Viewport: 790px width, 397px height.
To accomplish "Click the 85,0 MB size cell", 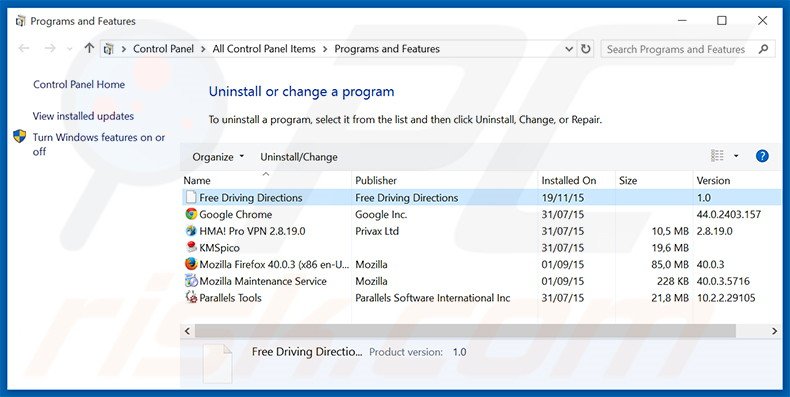I will click(670, 264).
